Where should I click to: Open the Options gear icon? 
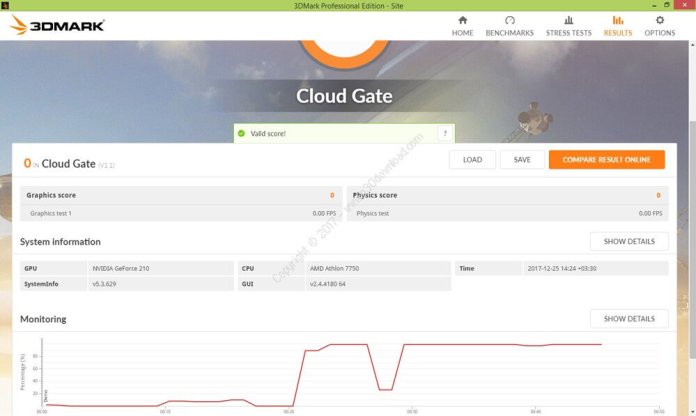[x=660, y=20]
